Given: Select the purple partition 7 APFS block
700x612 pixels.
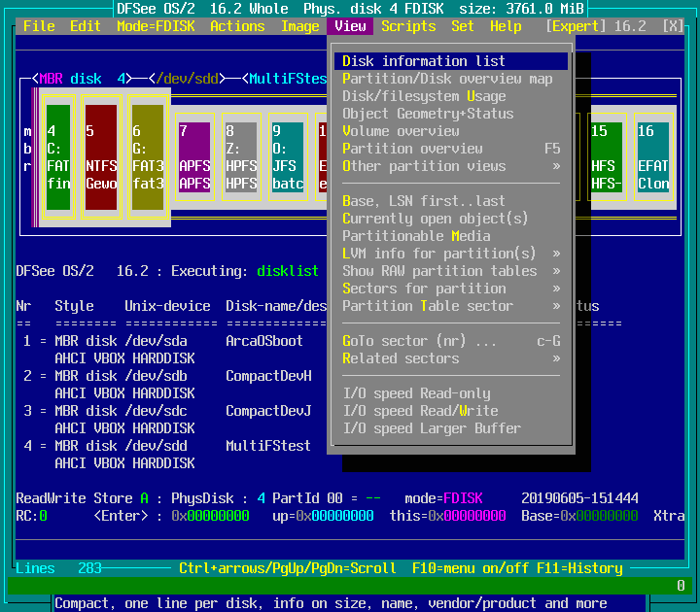Looking at the screenshot, I should pos(194,156).
